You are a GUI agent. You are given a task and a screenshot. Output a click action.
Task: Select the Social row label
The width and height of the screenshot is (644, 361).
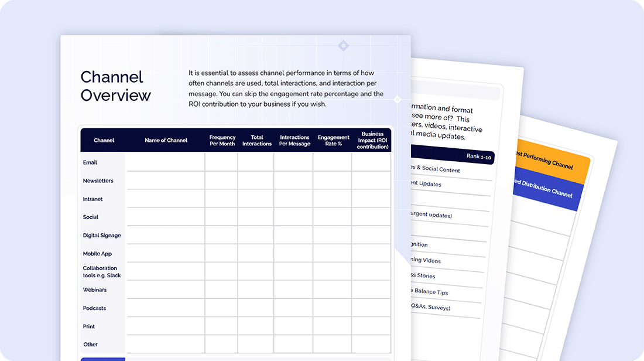tap(91, 217)
